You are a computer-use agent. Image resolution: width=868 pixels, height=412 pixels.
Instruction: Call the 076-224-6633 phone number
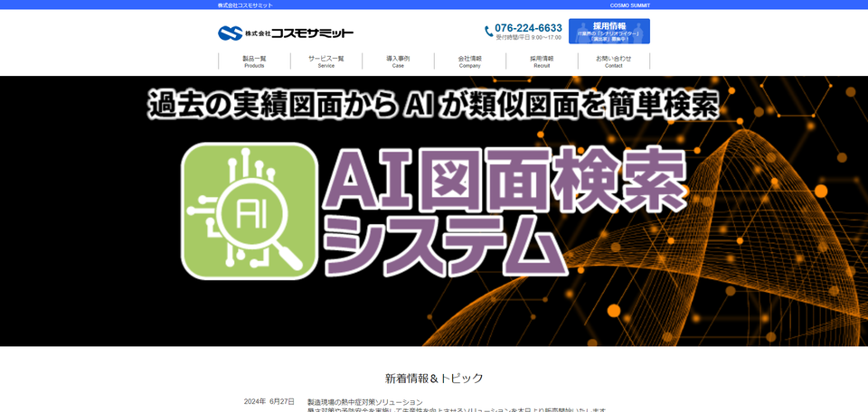528,28
